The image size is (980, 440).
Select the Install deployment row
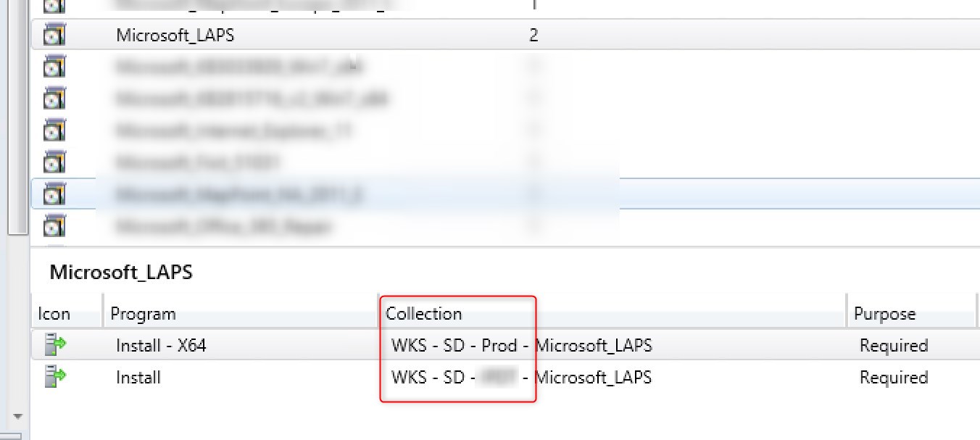click(x=290, y=377)
